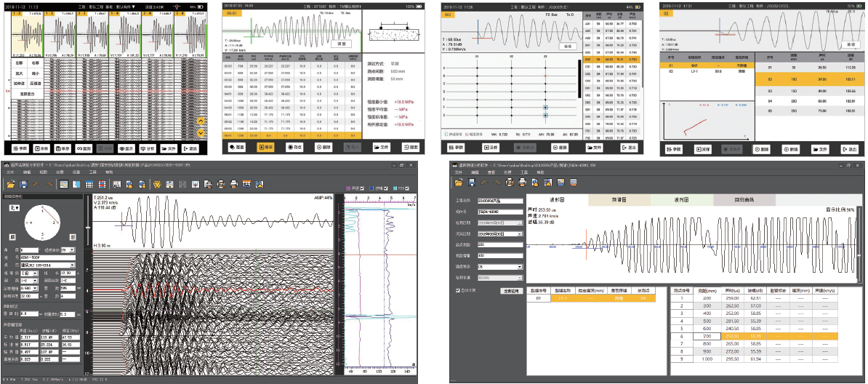
Task: Save disk icon in left desktop analysis software toolbar
Action: [x=24, y=184]
